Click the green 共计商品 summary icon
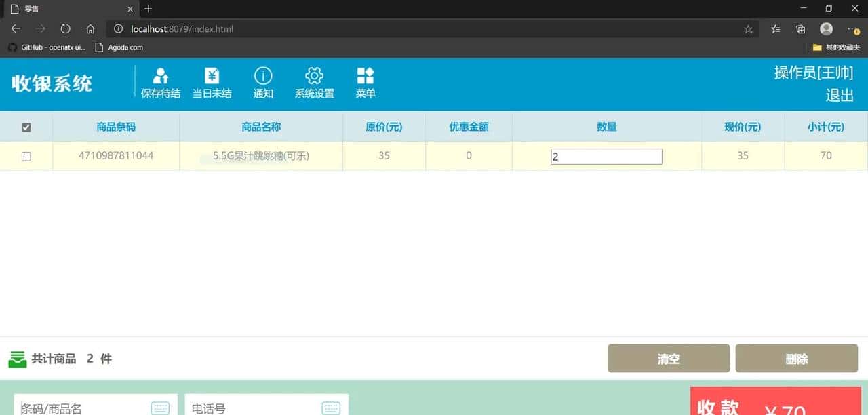 tap(18, 358)
